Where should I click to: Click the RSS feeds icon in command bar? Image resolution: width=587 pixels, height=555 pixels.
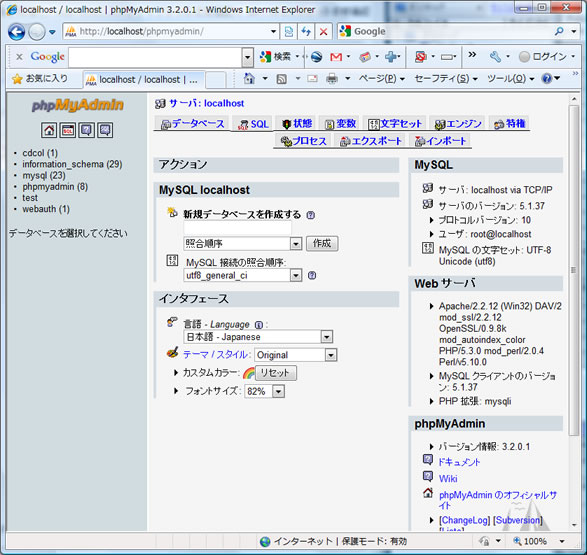(x=282, y=79)
